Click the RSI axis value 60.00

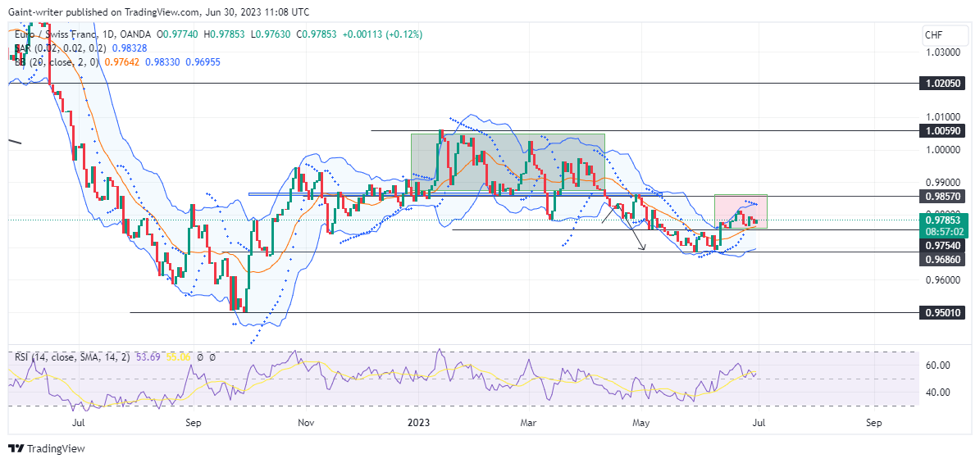[x=937, y=365]
